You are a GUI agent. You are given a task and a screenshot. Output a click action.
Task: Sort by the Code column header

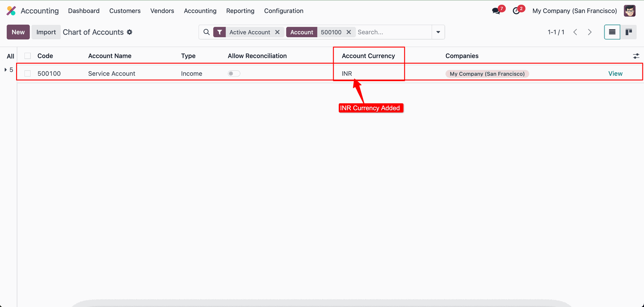45,56
